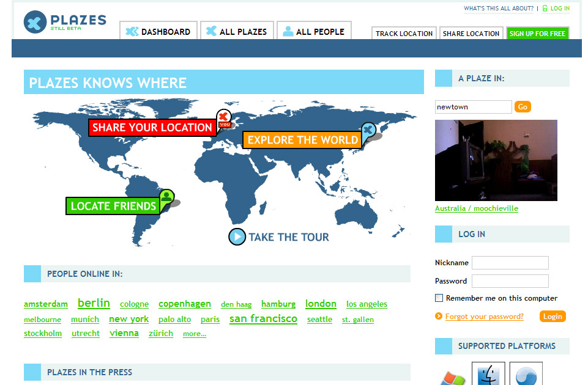This screenshot has width=588, height=385.
Task: Open Forgot your password link
Action: 484,317
